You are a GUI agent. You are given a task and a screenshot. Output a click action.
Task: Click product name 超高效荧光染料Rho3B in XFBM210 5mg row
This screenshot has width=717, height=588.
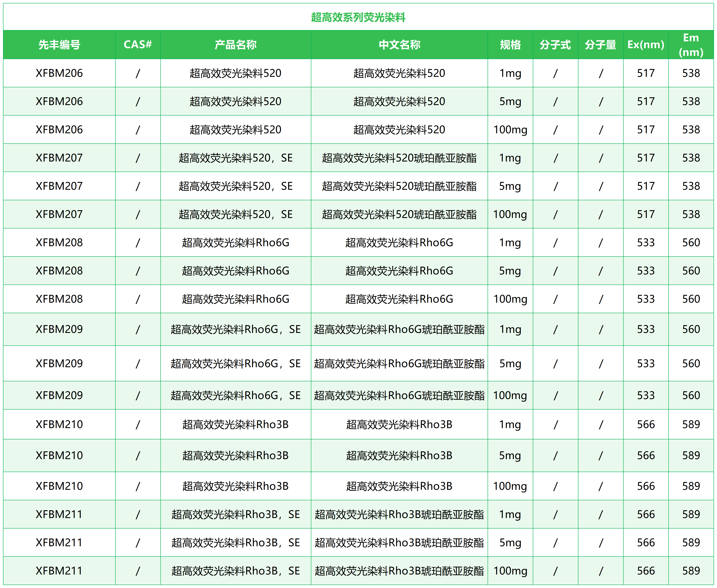(235, 456)
